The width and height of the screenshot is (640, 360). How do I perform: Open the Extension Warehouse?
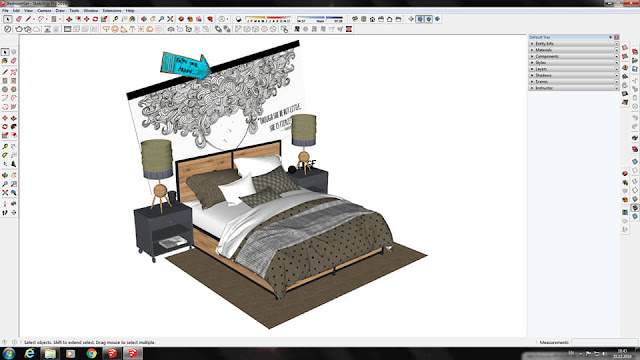tap(190, 19)
